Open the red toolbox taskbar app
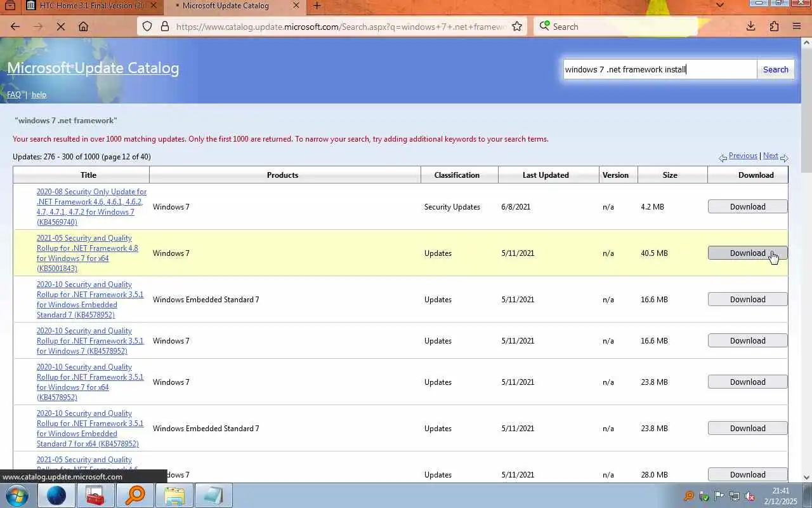 point(96,495)
